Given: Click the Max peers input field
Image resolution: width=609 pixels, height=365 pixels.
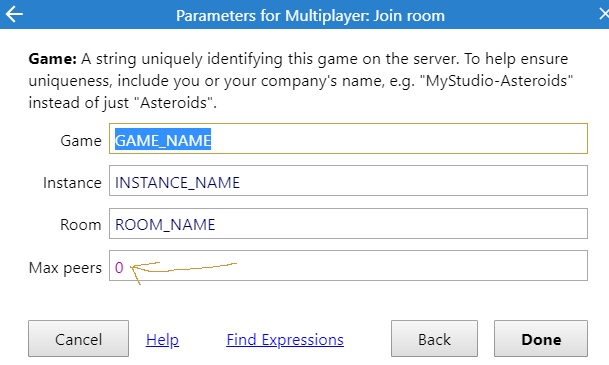Looking at the screenshot, I should pos(348,266).
